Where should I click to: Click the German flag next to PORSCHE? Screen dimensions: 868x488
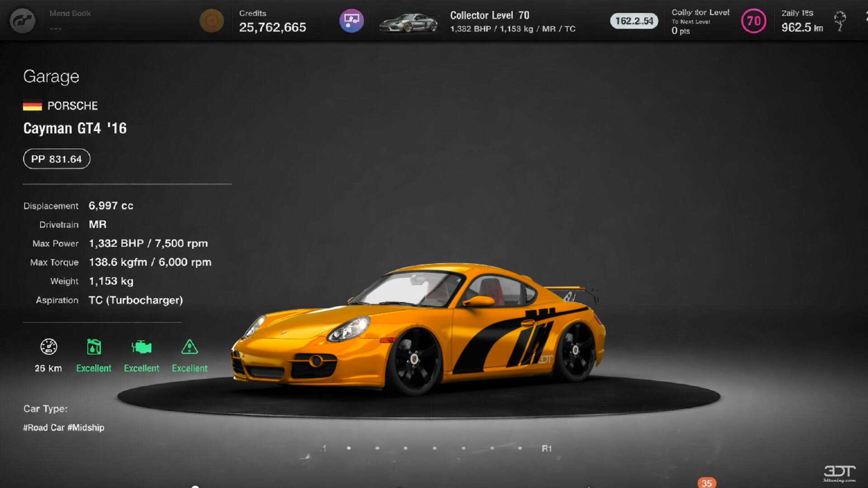[32, 105]
